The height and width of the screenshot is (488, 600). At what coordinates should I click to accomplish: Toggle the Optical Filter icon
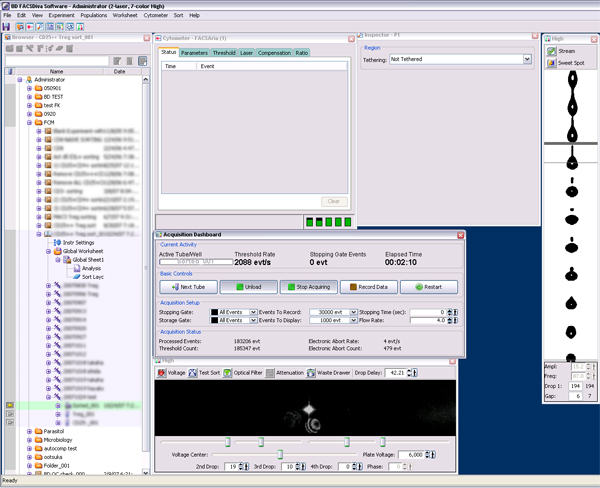(x=229, y=373)
